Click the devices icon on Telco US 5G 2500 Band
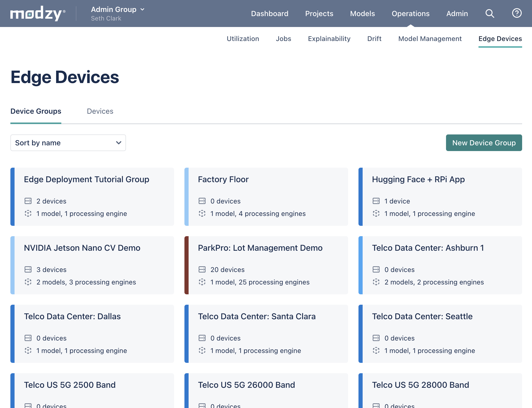 (x=29, y=406)
